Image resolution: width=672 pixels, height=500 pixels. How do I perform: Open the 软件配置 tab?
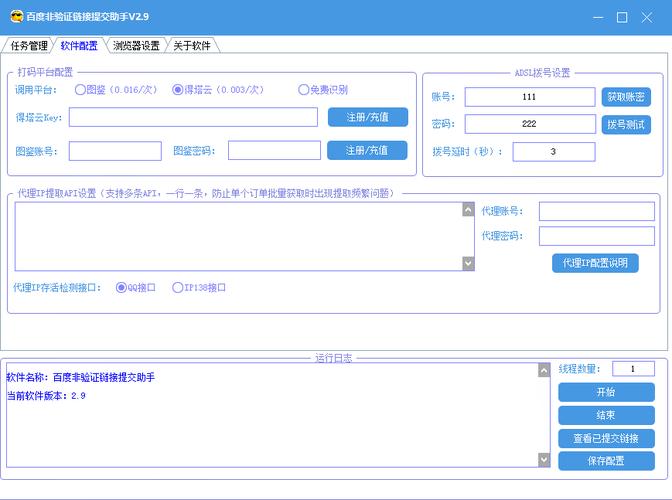point(79,45)
